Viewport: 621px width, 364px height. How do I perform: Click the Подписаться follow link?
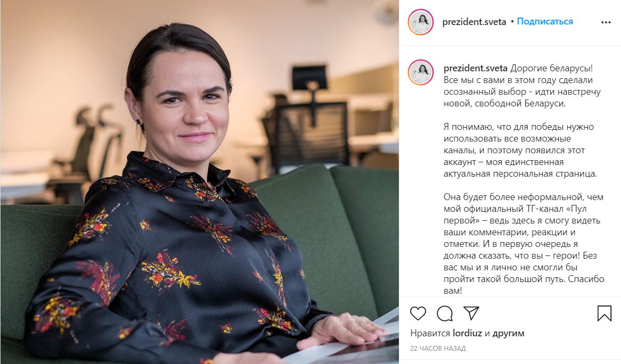pos(544,21)
